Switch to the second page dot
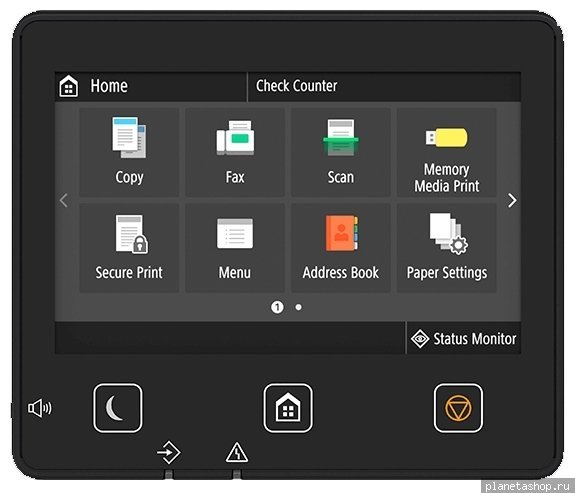This screenshot has width=575, height=493. [x=299, y=307]
